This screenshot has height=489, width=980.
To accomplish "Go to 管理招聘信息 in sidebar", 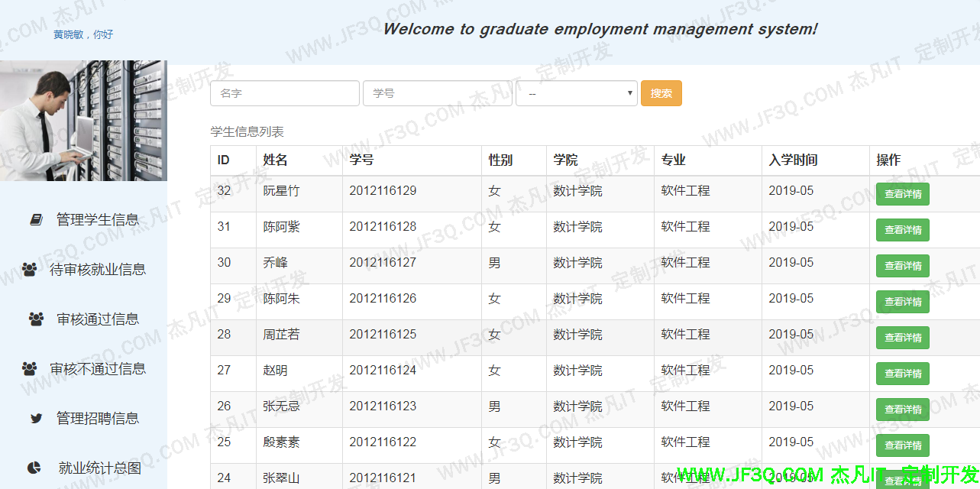I will pos(97,419).
